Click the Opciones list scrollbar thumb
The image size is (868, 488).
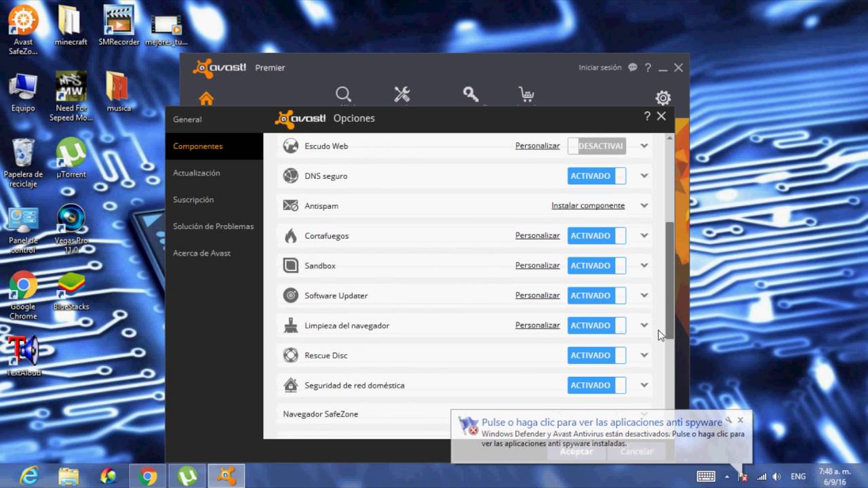669,280
